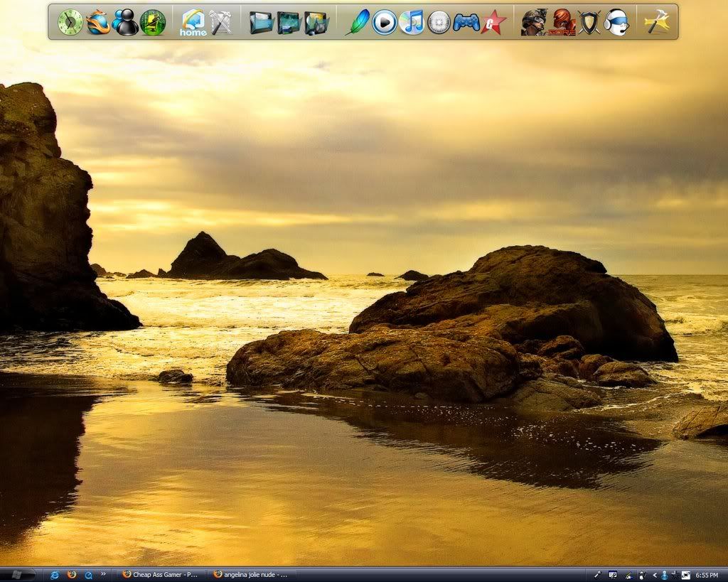This screenshot has height=582, width=728.
Task: Switch to 'Cheap Ass Gamer' taskbar window
Action: coord(161,575)
